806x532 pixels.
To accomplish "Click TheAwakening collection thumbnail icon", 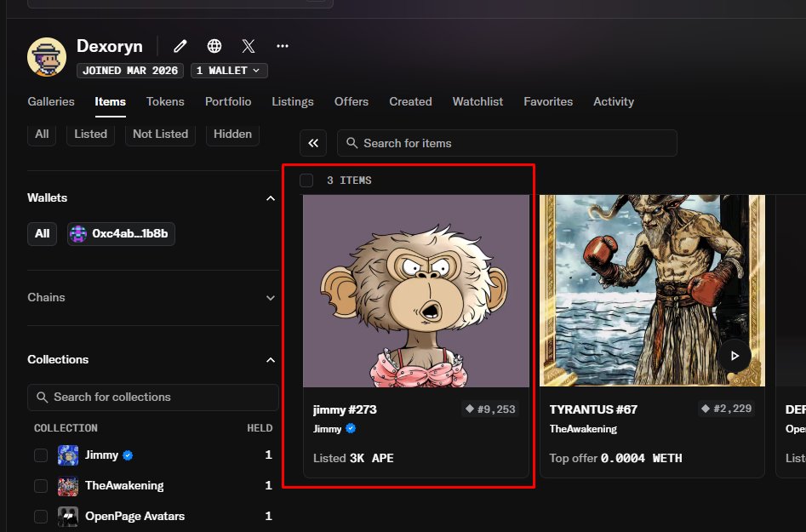I will click(68, 486).
